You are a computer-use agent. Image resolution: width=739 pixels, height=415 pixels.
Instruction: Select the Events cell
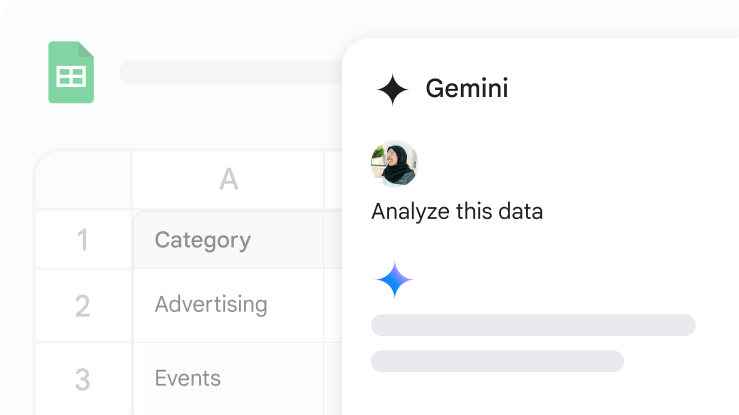(x=228, y=379)
